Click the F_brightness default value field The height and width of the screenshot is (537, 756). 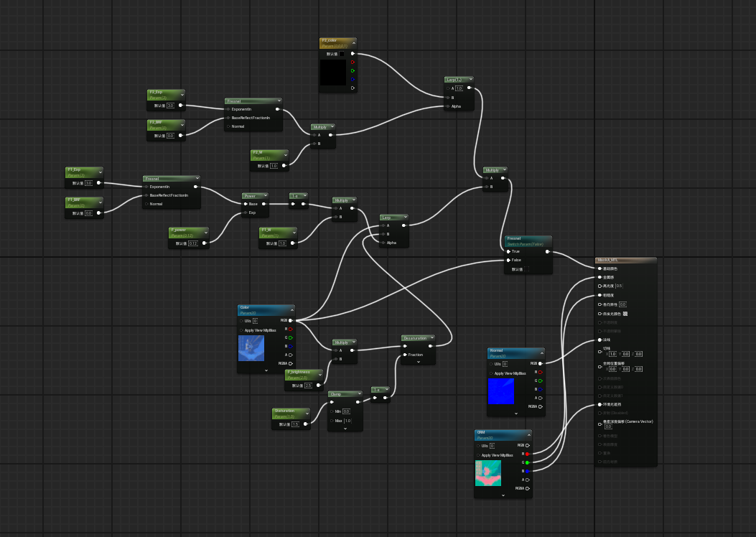pyautogui.click(x=309, y=386)
